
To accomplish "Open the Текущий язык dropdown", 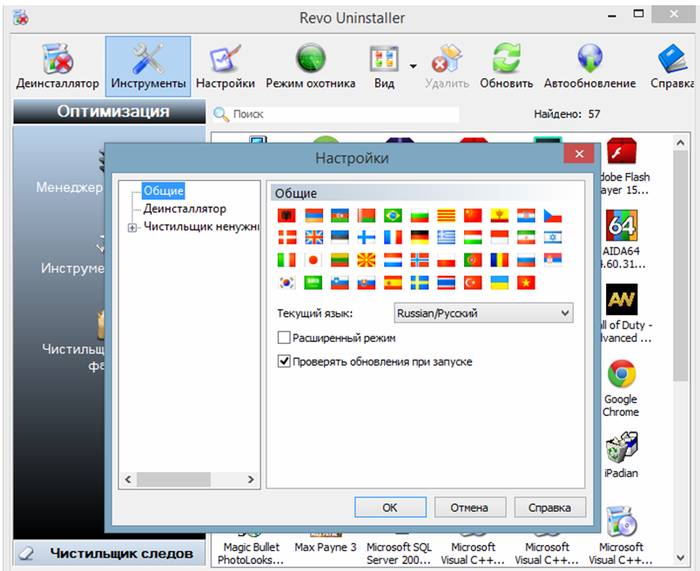I will pyautogui.click(x=483, y=314).
